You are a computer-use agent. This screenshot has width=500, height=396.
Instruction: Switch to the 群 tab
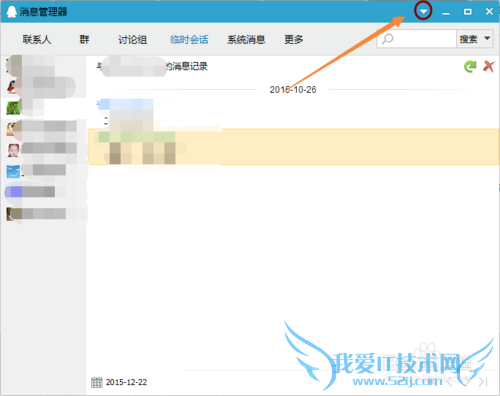(84, 39)
